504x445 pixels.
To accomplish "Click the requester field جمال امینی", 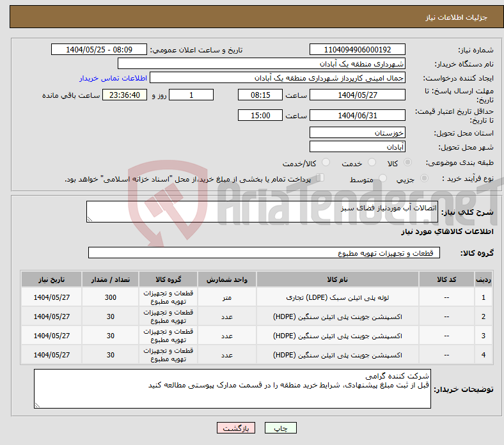I will tap(278, 78).
